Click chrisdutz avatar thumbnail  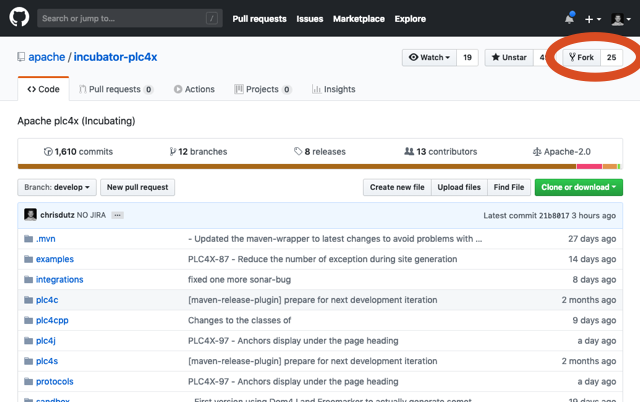31,215
